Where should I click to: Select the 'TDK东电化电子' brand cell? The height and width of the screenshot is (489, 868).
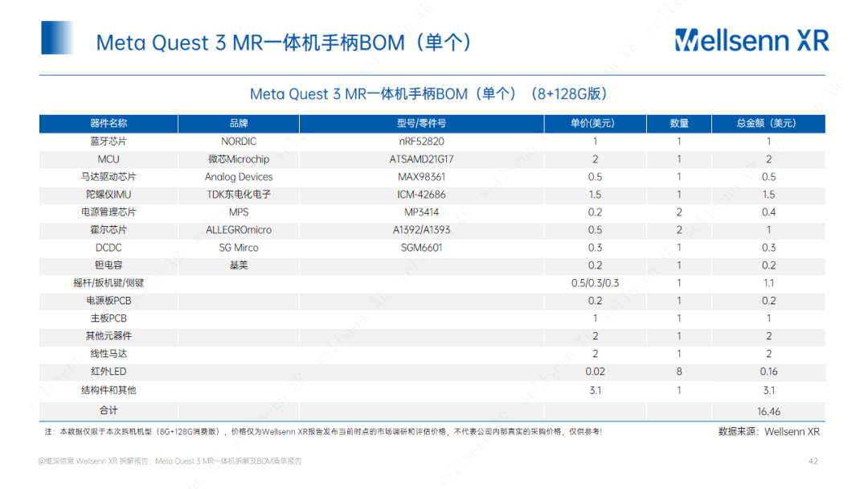pyautogui.click(x=239, y=195)
